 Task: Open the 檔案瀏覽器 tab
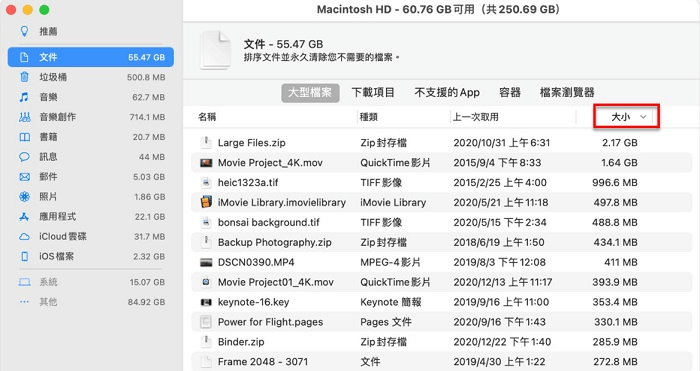(567, 92)
